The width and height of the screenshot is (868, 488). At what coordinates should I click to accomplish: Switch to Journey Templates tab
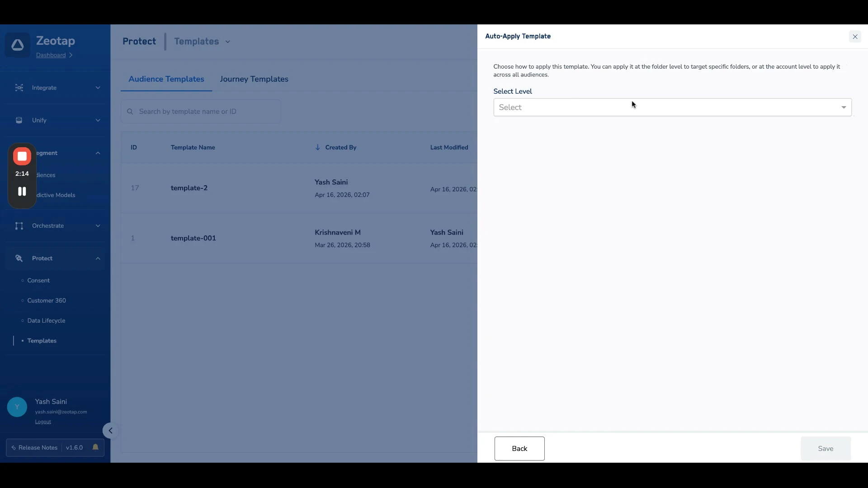[254, 79]
